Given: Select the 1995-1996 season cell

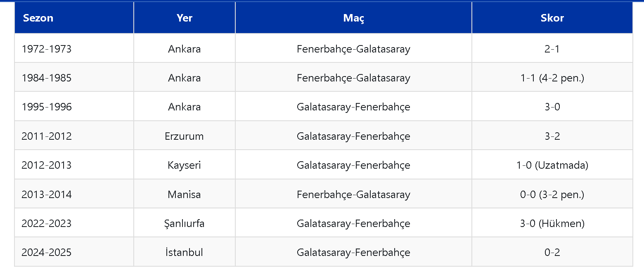Looking at the screenshot, I should coord(47,107).
